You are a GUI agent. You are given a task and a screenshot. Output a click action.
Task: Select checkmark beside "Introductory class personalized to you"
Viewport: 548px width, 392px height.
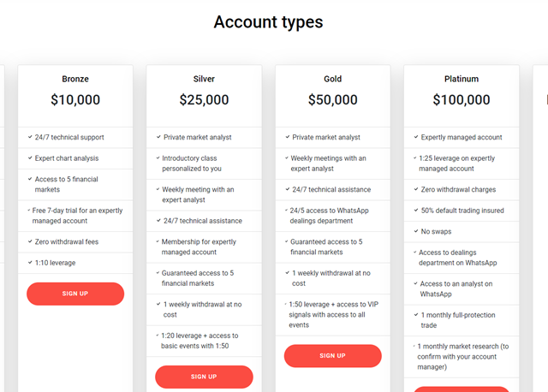pyautogui.click(x=158, y=158)
